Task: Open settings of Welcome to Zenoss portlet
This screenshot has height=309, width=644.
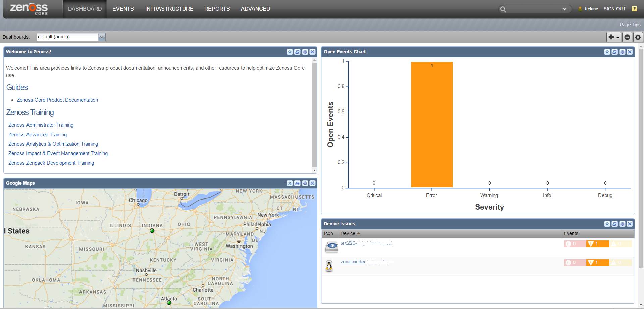Action: 305,52
